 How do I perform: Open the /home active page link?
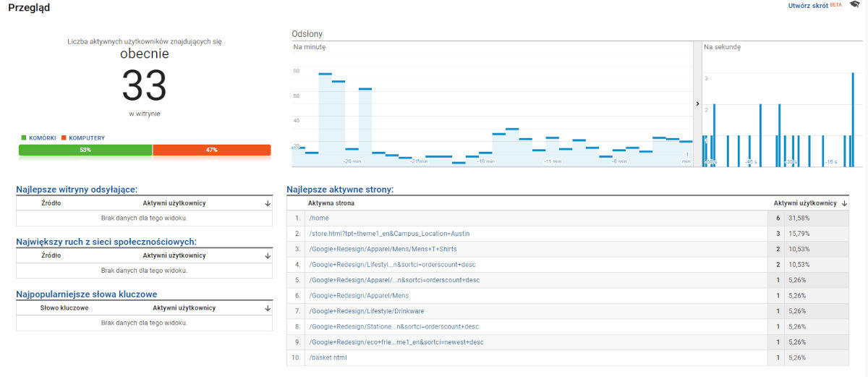click(x=318, y=218)
